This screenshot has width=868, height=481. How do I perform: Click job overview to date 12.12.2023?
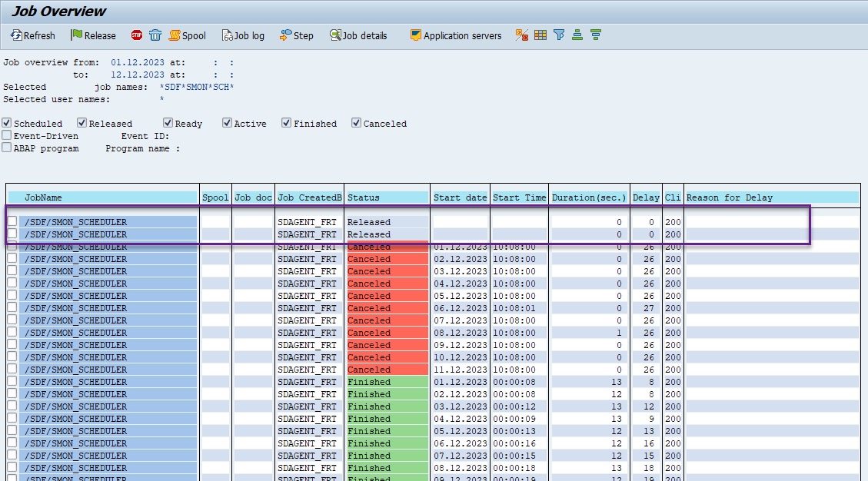pos(138,75)
